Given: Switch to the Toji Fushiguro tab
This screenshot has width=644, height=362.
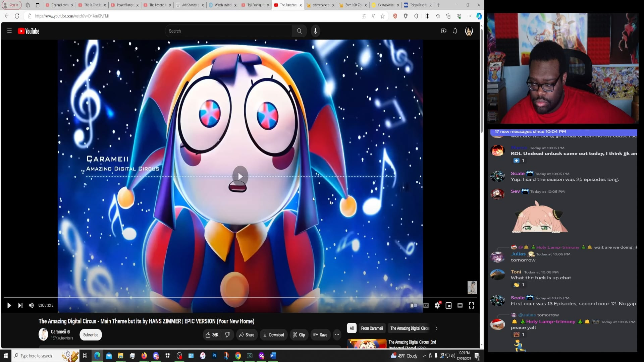Looking at the screenshot, I should (x=255, y=5).
